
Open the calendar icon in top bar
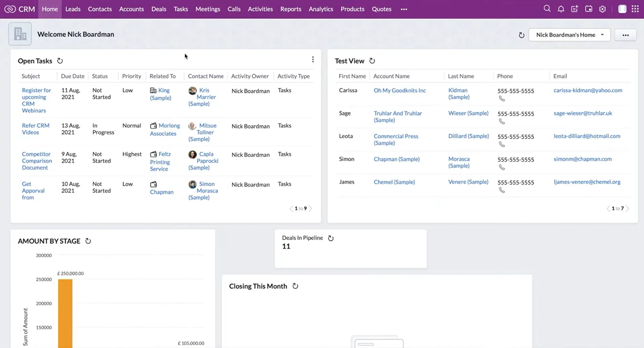pyautogui.click(x=589, y=9)
